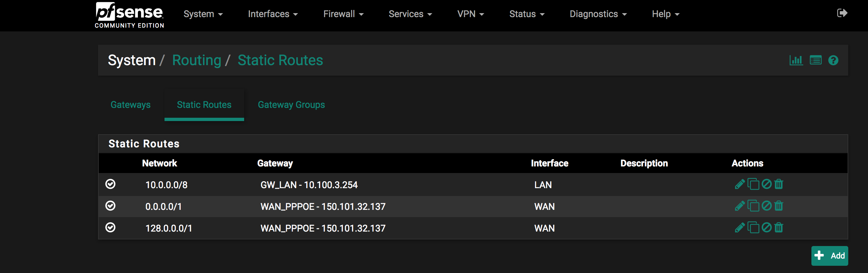The image size is (868, 273).
Task: Click the Gateway column header
Action: pyautogui.click(x=275, y=163)
